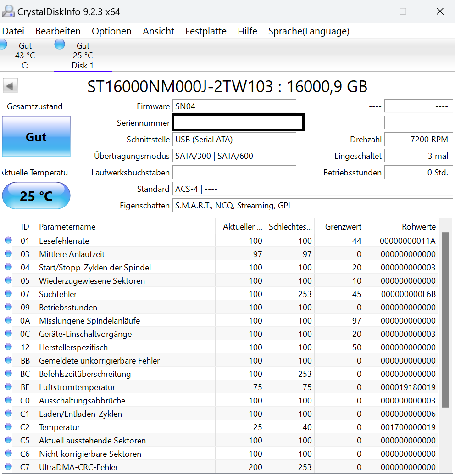Click the Grenzwert column header

point(339,227)
